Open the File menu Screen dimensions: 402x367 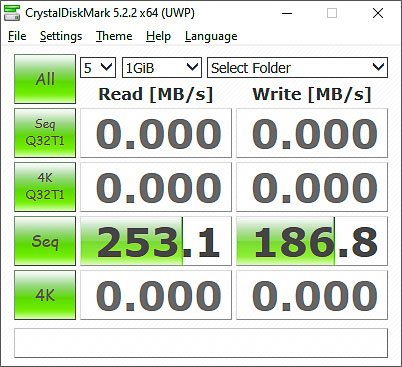pos(17,36)
